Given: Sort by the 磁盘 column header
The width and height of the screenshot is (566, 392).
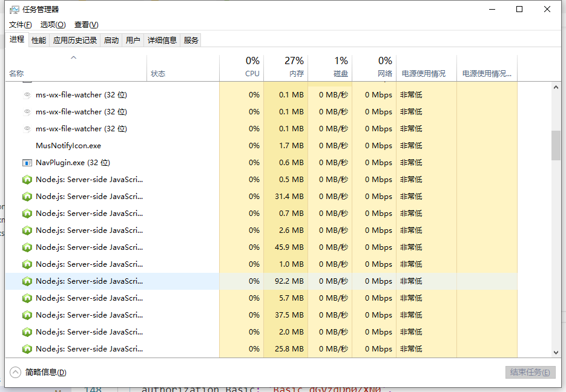Looking at the screenshot, I should click(x=330, y=68).
